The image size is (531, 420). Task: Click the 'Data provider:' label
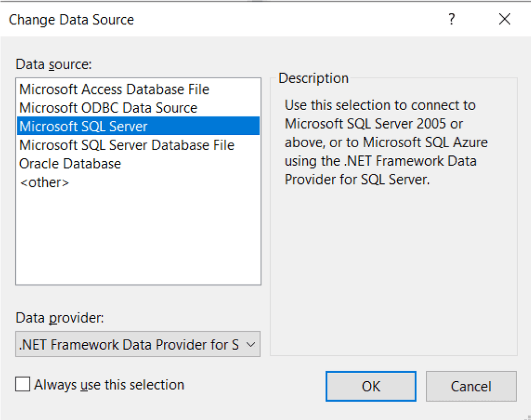pyautogui.click(x=60, y=318)
